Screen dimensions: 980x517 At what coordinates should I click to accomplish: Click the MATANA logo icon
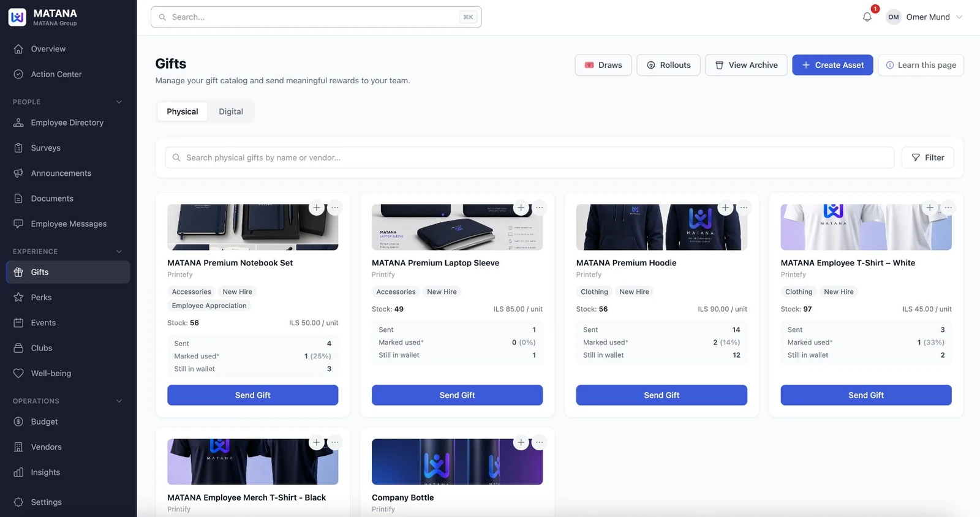tap(17, 17)
